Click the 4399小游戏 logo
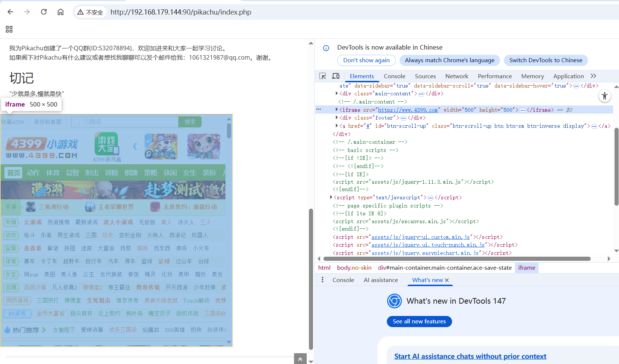The width and height of the screenshot is (619, 364). tap(42, 148)
